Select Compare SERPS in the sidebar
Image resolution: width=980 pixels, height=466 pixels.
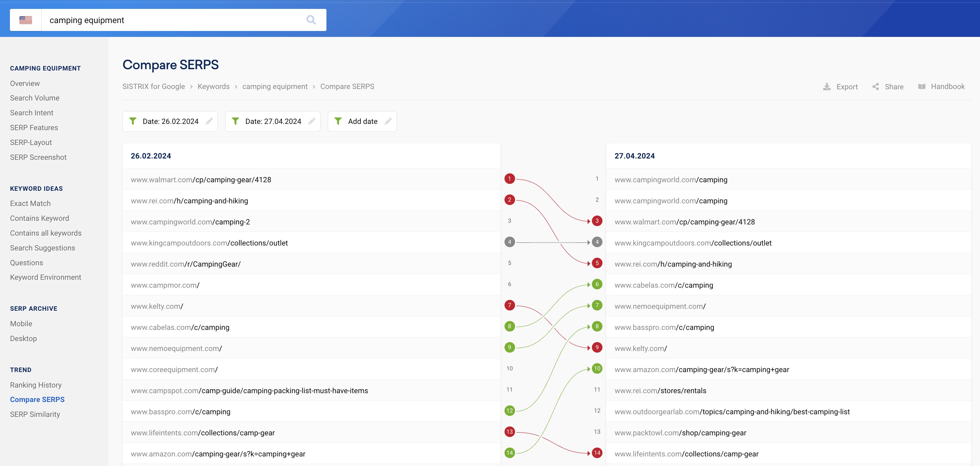pos(37,399)
